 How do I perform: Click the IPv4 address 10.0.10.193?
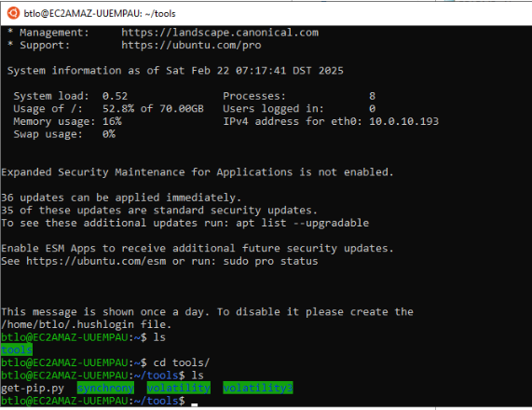point(403,121)
